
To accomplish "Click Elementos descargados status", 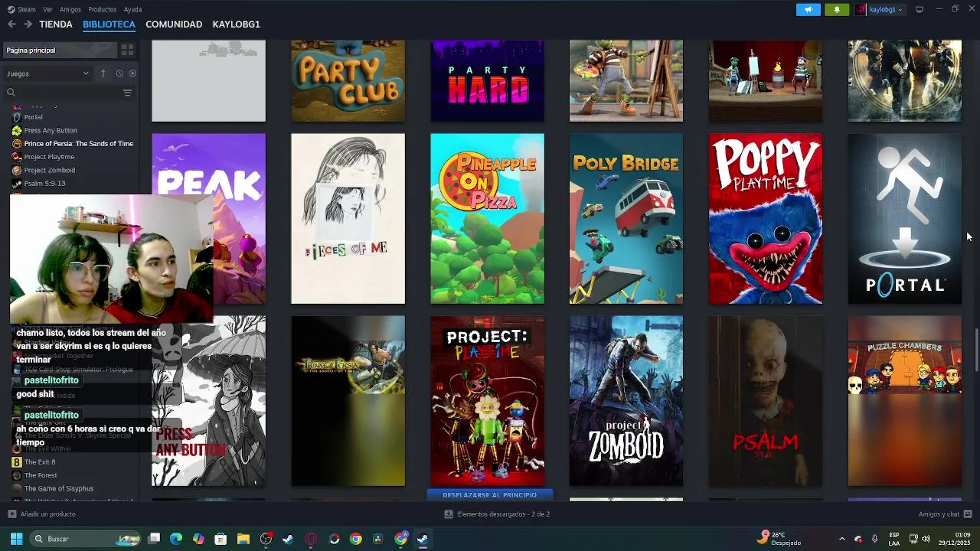I will (x=503, y=514).
